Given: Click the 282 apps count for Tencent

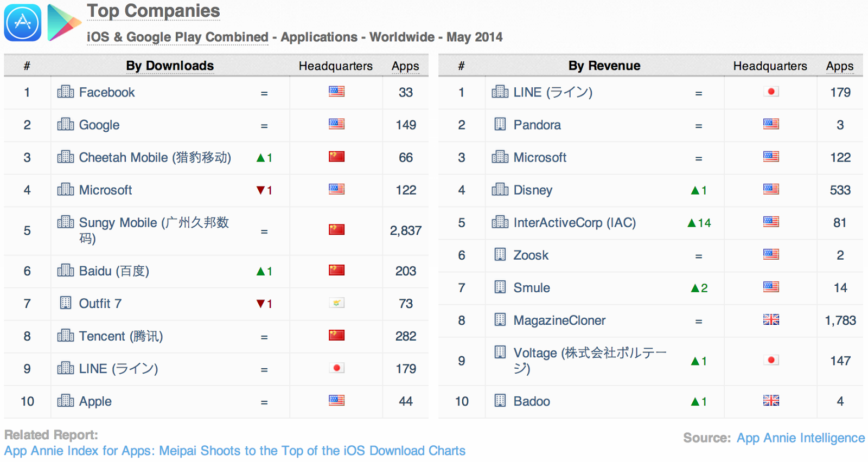Looking at the screenshot, I should 406,336.
